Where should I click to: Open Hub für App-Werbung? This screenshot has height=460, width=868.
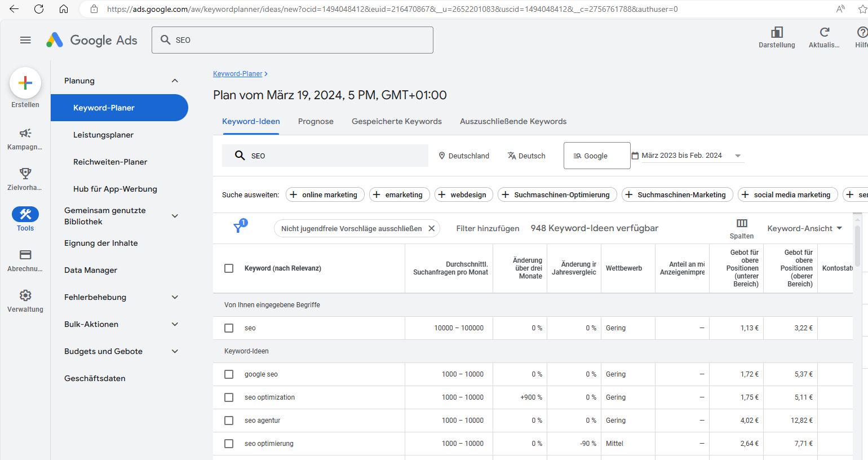(115, 189)
